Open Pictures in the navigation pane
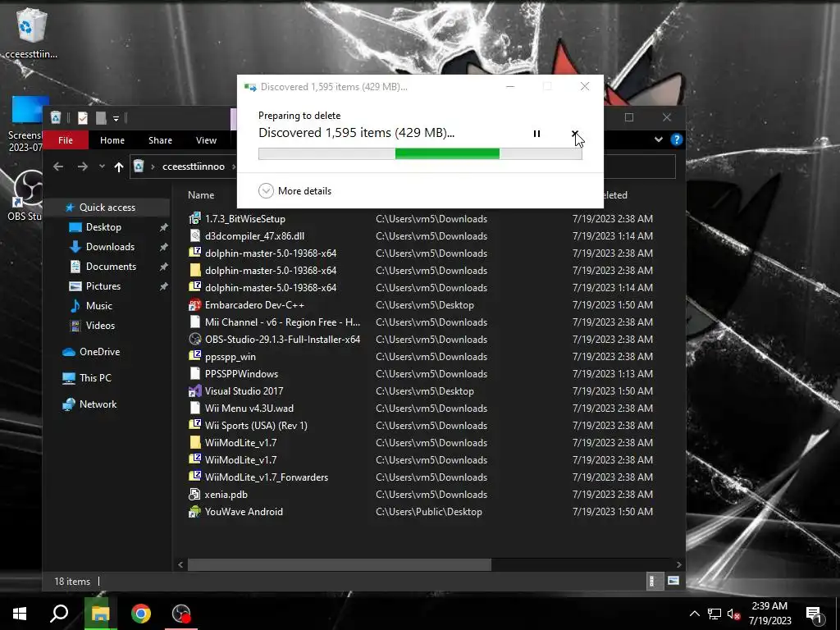The width and height of the screenshot is (840, 630). tap(103, 286)
